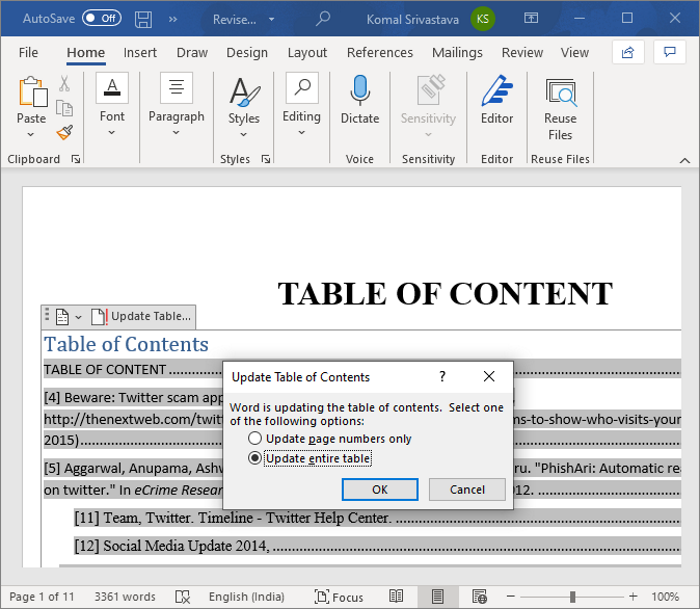Expand the Paste dropdown arrow
Screen dimensions: 700x609
coord(32,135)
